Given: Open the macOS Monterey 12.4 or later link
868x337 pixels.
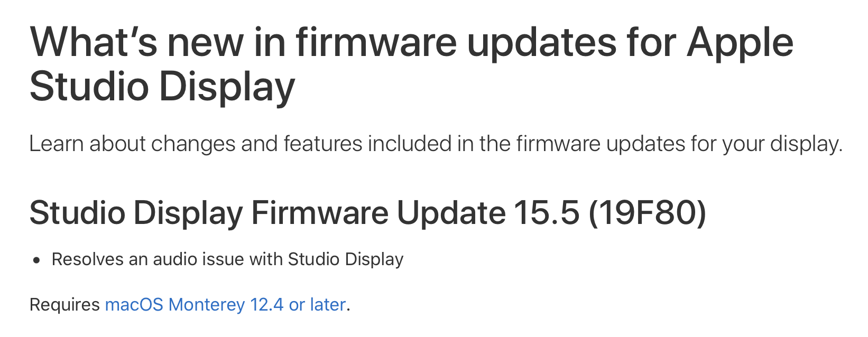Looking at the screenshot, I should coord(226,305).
